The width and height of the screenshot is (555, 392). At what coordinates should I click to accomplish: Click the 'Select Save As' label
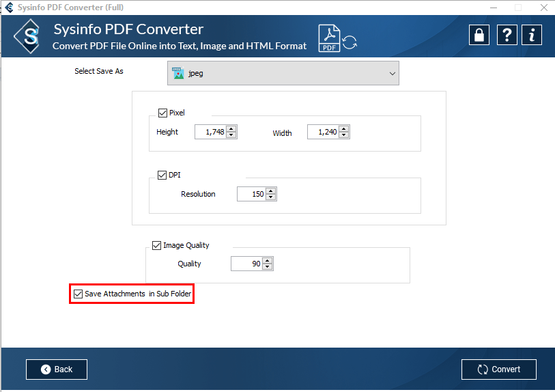(99, 71)
